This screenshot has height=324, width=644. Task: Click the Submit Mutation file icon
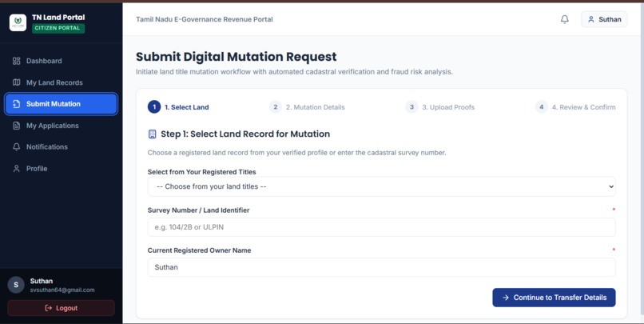(x=17, y=104)
